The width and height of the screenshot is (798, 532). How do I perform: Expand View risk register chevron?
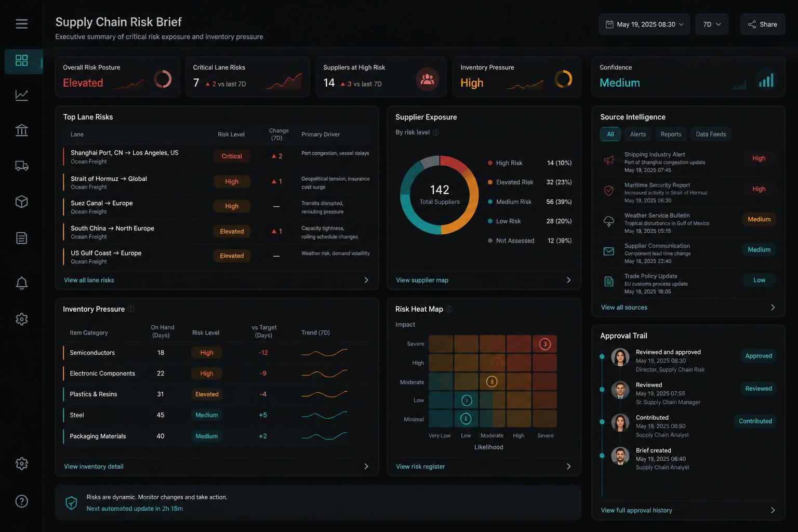coord(568,467)
